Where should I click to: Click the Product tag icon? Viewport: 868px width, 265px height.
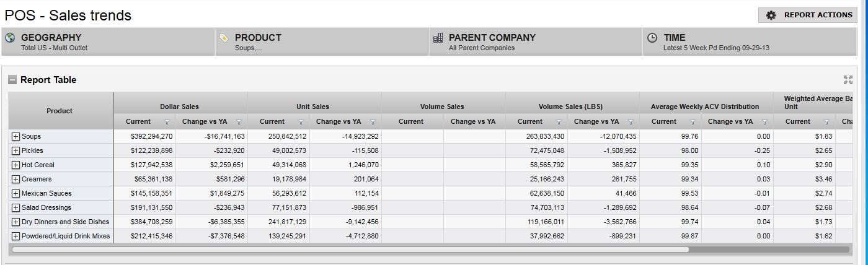point(224,38)
